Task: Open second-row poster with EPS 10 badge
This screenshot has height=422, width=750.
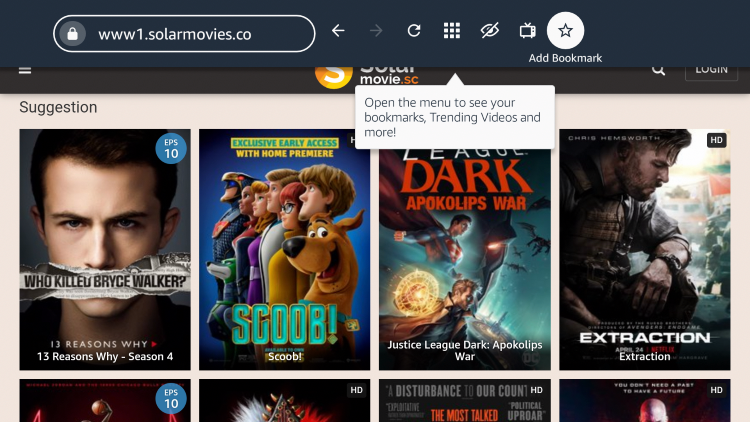Action: click(105, 400)
